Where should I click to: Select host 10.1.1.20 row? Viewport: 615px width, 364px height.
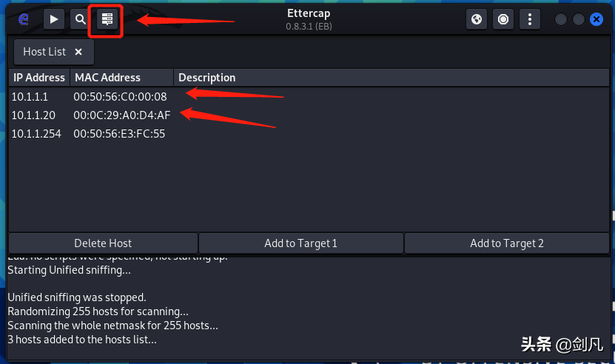(x=309, y=115)
